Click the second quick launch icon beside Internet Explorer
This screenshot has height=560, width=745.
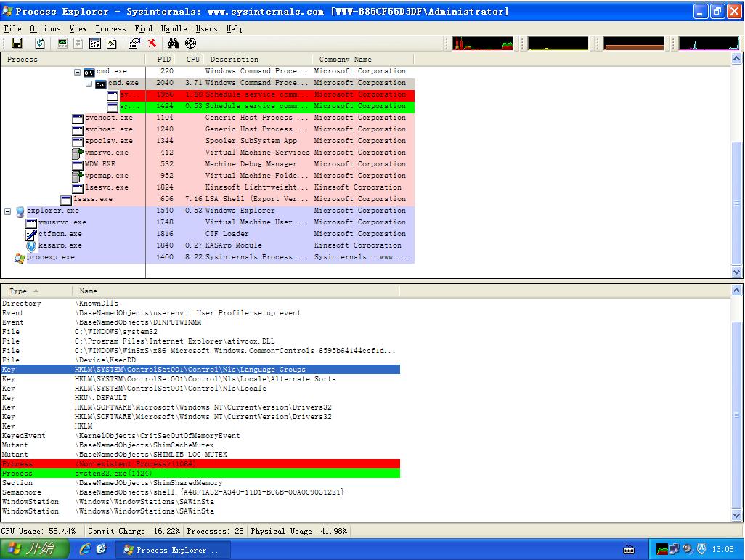point(101,549)
